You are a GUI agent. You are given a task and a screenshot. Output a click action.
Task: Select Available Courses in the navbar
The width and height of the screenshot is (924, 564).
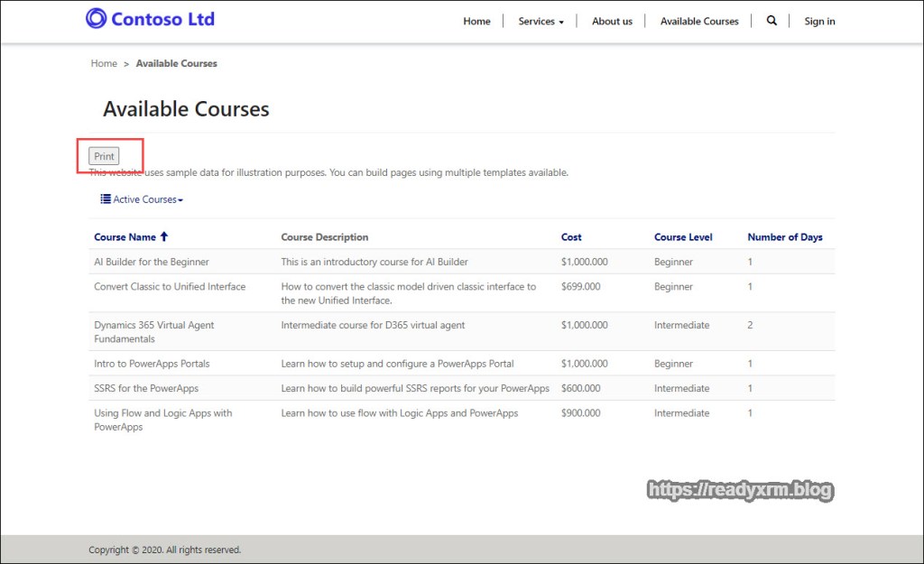click(698, 22)
